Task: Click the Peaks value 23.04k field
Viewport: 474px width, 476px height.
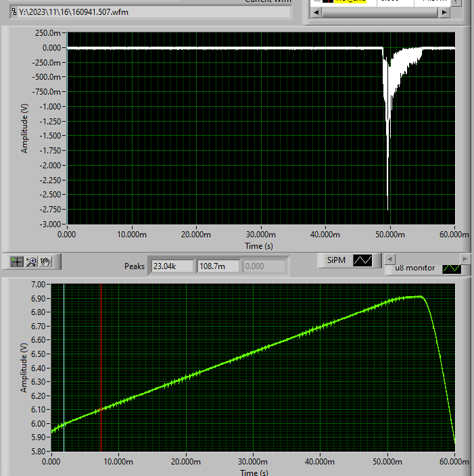Action: pos(172,266)
